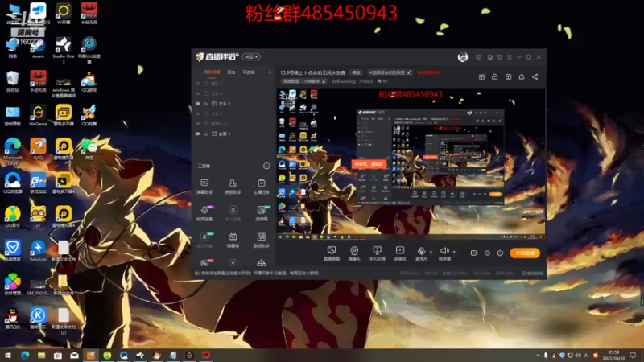Open the 房管助手 tool

tap(233, 187)
